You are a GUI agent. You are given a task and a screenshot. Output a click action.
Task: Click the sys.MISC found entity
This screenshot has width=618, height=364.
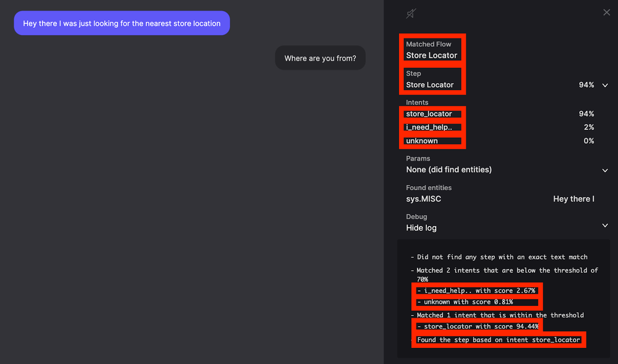(423, 199)
